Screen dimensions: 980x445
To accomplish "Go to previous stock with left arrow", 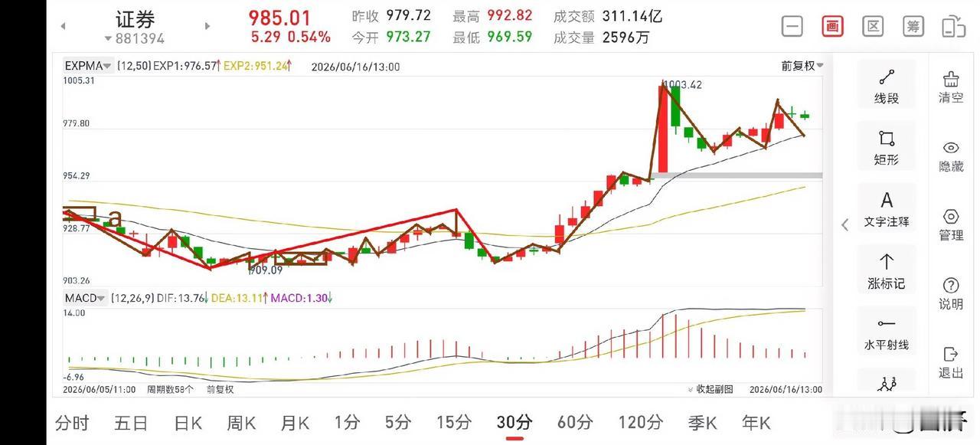I will click(64, 26).
